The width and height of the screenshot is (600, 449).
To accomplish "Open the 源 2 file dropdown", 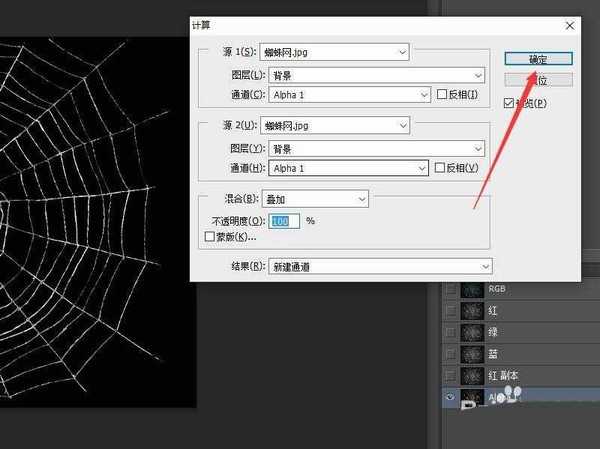I will (x=334, y=125).
